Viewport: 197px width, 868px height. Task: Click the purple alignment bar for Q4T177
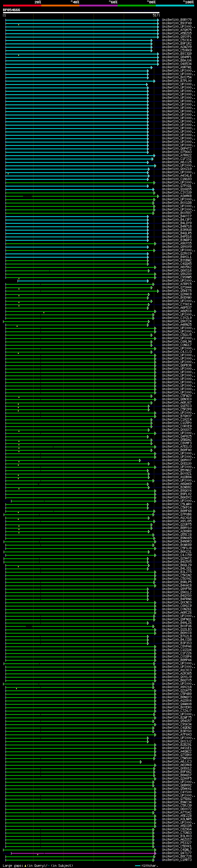[x=83, y=854]
